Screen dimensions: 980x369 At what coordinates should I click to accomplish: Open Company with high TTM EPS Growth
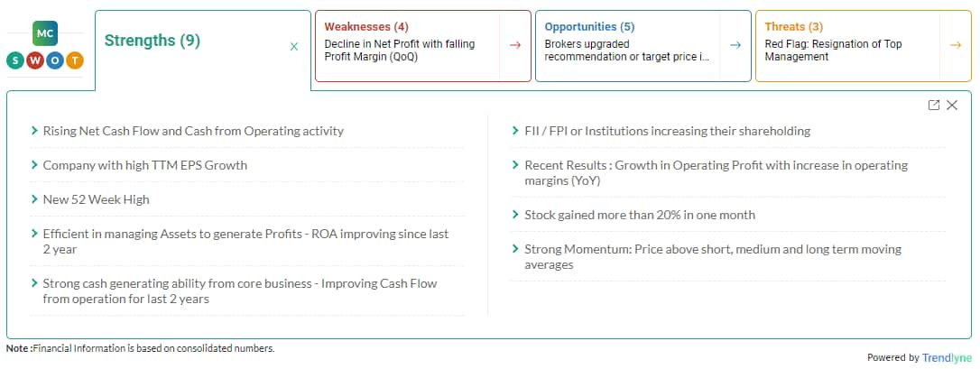pos(145,165)
